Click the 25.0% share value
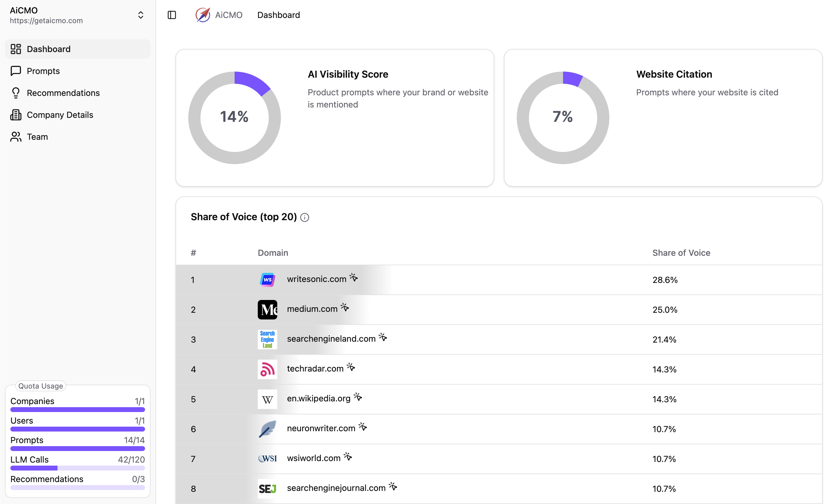Image resolution: width=840 pixels, height=504 pixels. click(x=665, y=310)
